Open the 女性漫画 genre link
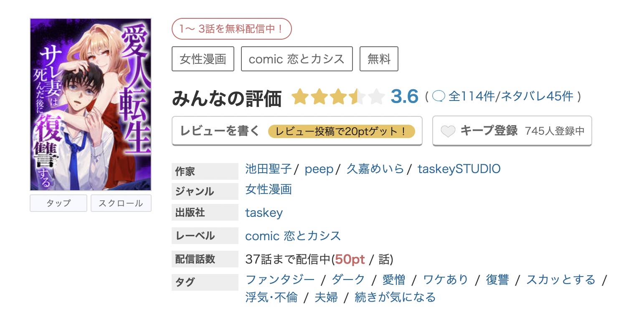Image resolution: width=644 pixels, height=317 pixels. (269, 189)
